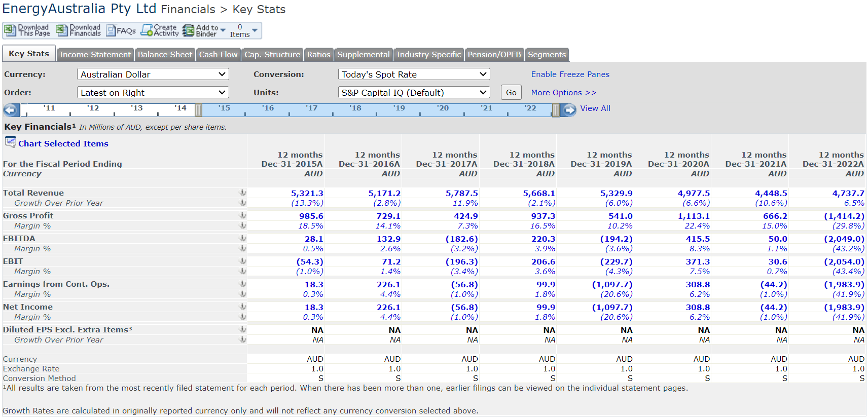Click the Download Financials icon

pyautogui.click(x=61, y=31)
